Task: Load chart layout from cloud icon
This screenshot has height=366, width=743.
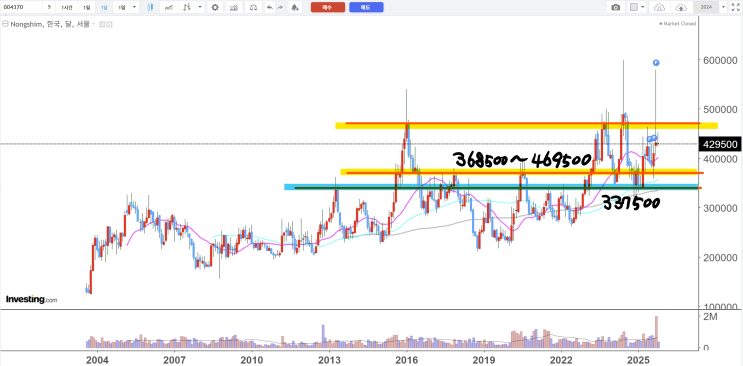Action: (x=660, y=7)
